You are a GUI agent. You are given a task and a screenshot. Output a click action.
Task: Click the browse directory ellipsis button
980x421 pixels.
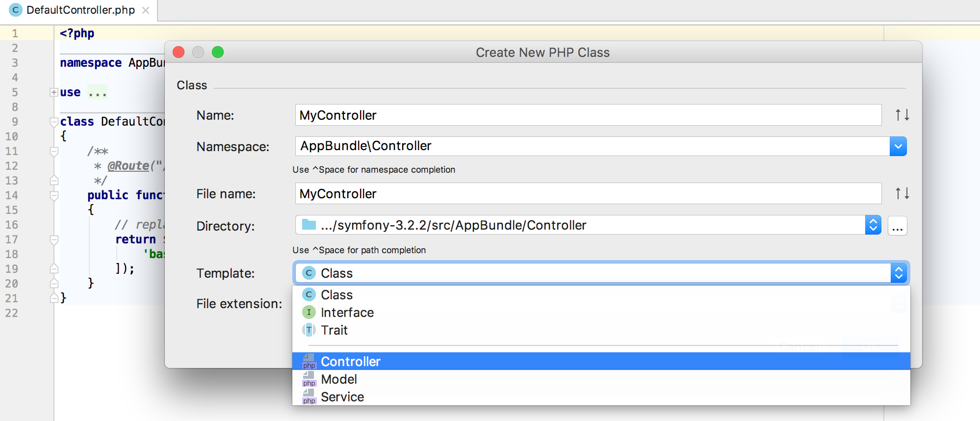coord(897,226)
